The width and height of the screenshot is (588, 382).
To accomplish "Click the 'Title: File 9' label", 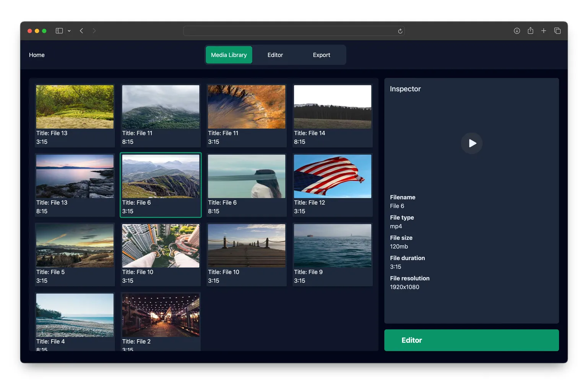I will tap(308, 272).
